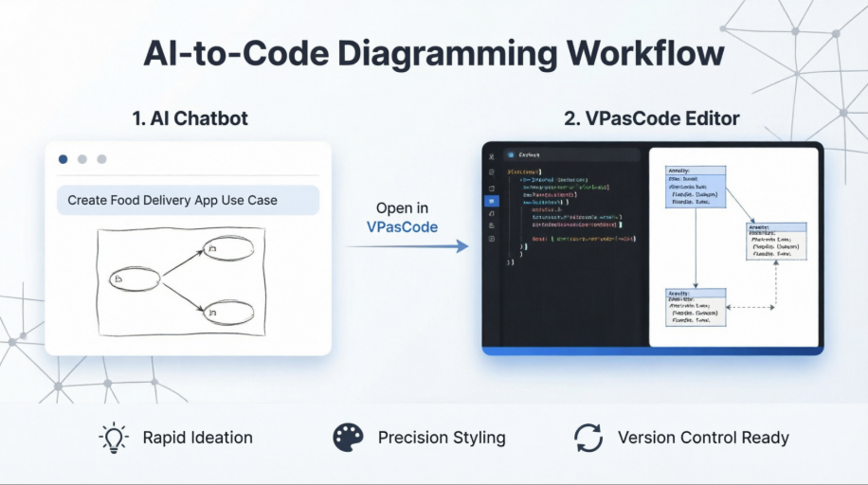Screen dimensions: 868x485
Task: Click the blue status bar under the editor
Action: [652, 351]
